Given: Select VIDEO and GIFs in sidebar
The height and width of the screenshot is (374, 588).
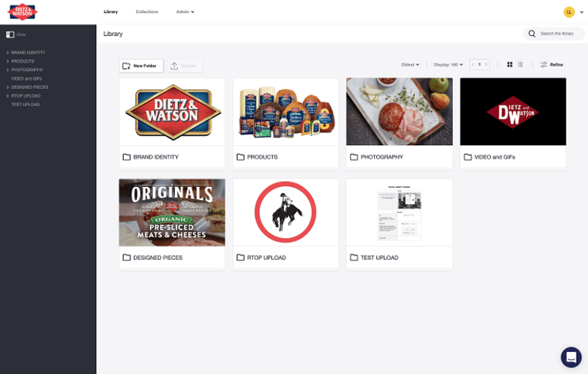Looking at the screenshot, I should click(x=27, y=79).
